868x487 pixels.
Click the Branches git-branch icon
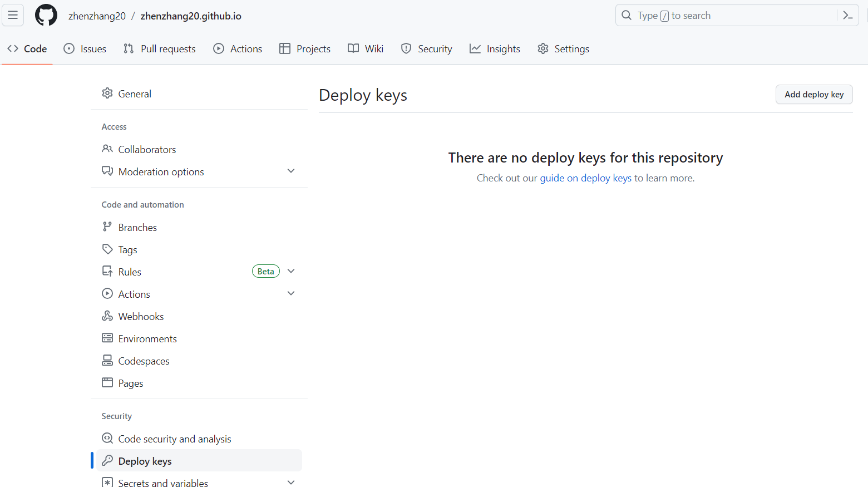pyautogui.click(x=107, y=227)
